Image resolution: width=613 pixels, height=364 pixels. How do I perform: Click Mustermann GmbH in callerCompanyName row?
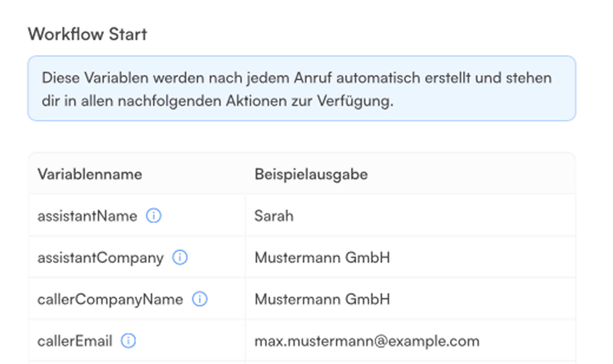[x=322, y=299]
